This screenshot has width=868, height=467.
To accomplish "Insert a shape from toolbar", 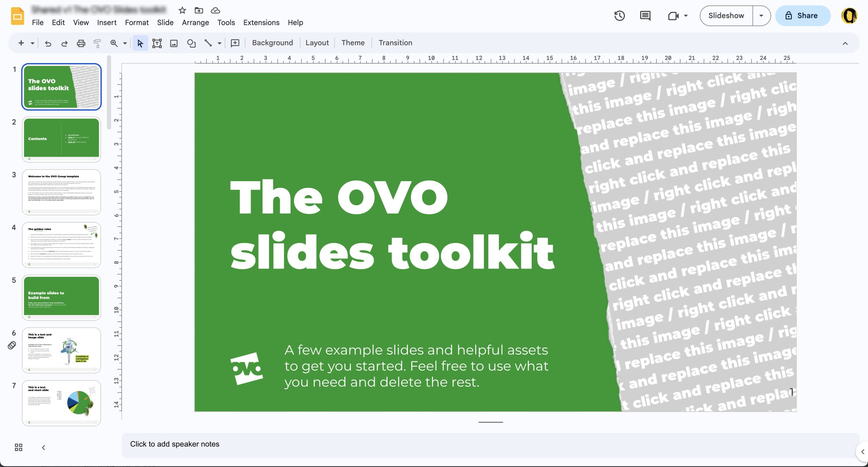I will point(191,43).
